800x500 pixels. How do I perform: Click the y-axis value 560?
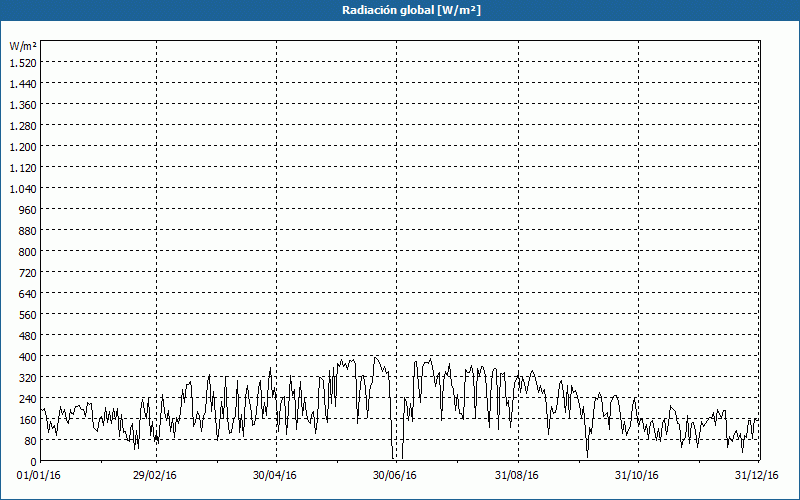click(x=28, y=315)
